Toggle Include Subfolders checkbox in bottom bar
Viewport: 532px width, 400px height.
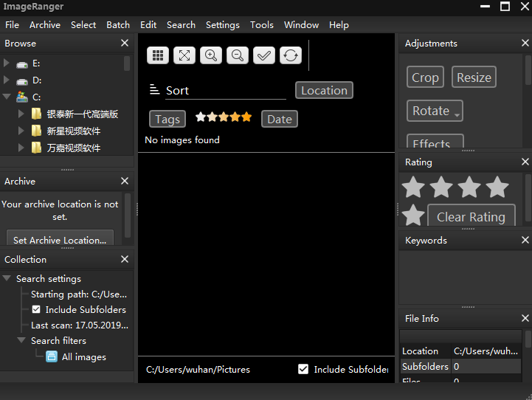click(303, 369)
